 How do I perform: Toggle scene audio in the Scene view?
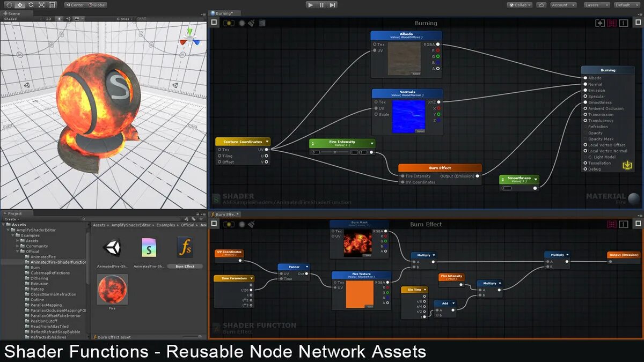click(x=69, y=18)
